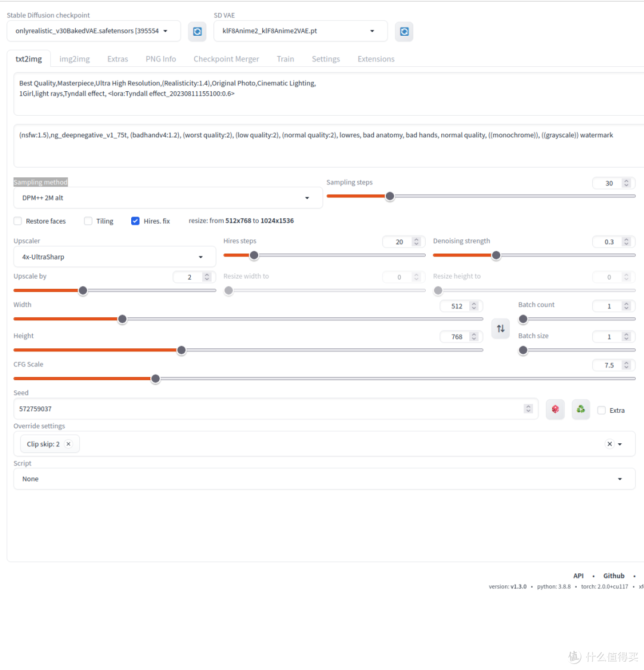Clear all override settings with X icon
644x670 pixels.
(x=609, y=444)
